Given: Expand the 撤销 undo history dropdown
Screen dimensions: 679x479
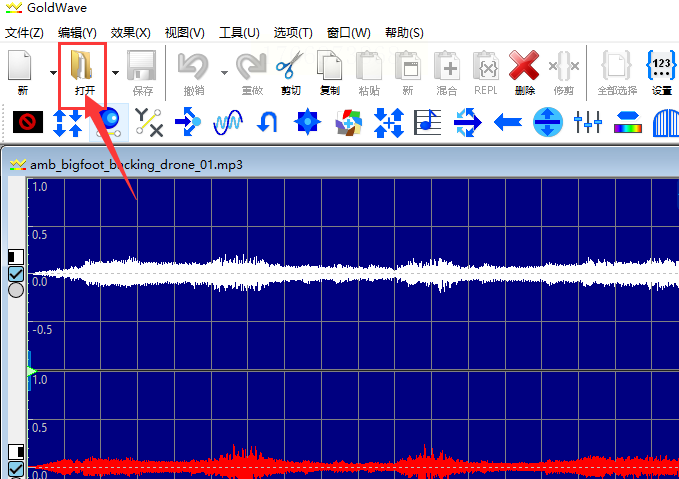Looking at the screenshot, I should [x=224, y=73].
